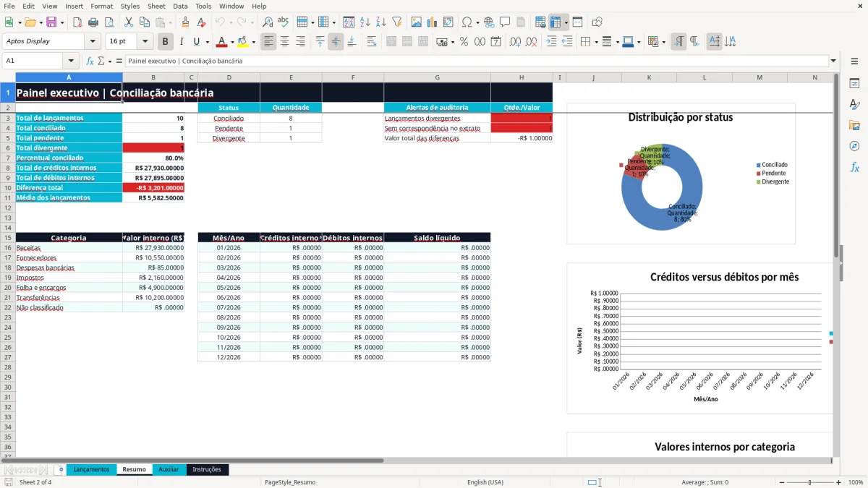Apply the AutoFilter funnel icon
The image size is (868, 488).
coord(396,22)
